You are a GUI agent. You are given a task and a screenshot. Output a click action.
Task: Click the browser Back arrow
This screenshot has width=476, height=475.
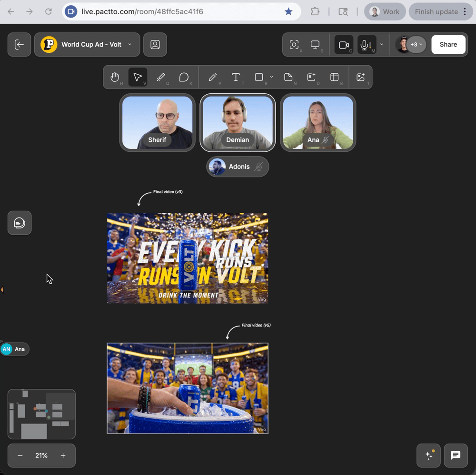[x=11, y=11]
